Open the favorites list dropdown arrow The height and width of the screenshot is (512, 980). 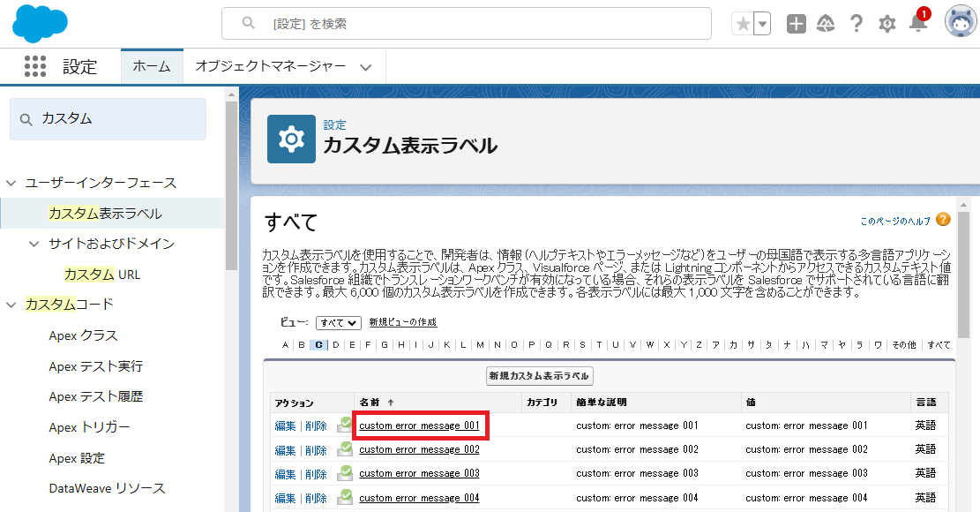coord(762,25)
